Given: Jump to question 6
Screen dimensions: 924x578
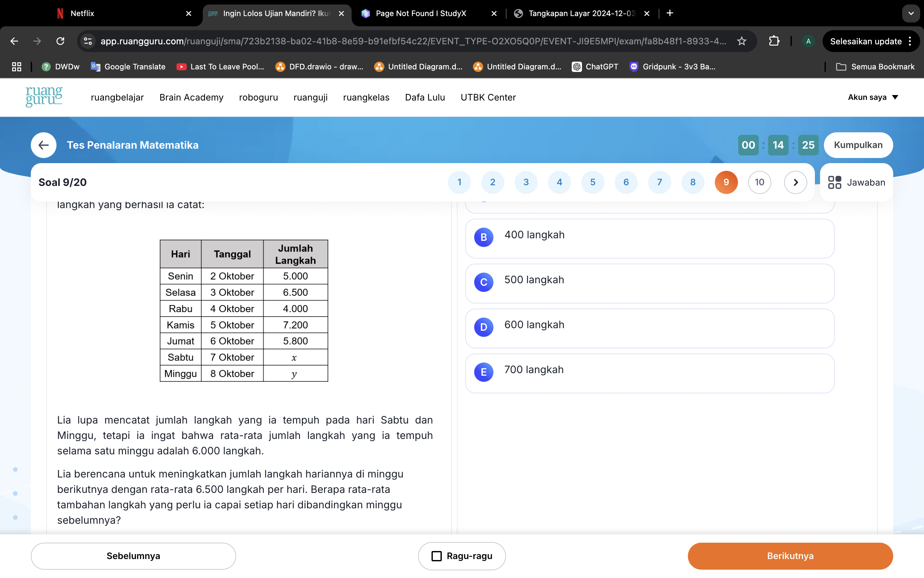Looking at the screenshot, I should (x=626, y=182).
